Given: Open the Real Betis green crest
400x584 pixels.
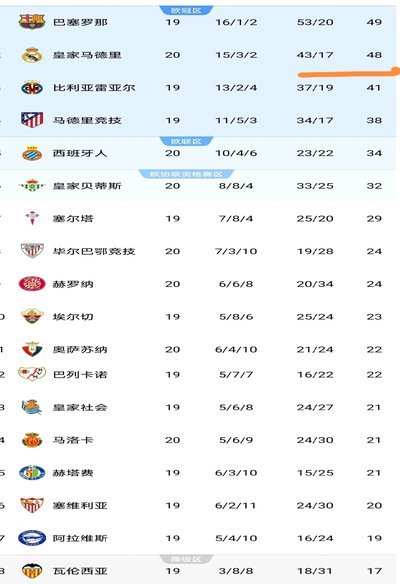Looking at the screenshot, I should coord(32,185).
